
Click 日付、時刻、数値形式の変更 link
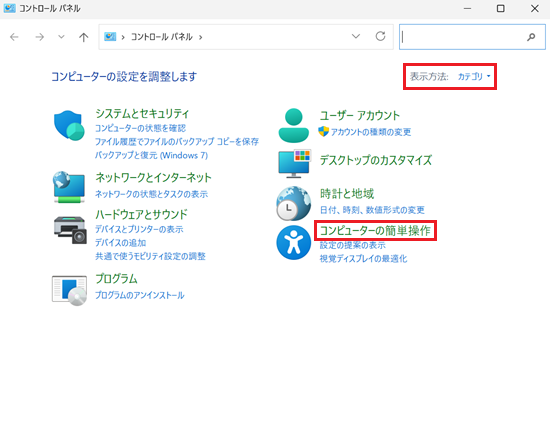(372, 210)
